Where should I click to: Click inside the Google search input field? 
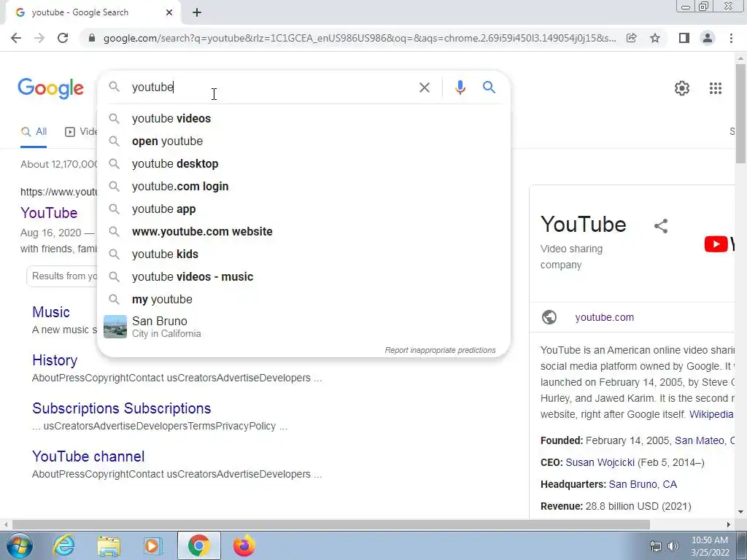pyautogui.click(x=271, y=87)
